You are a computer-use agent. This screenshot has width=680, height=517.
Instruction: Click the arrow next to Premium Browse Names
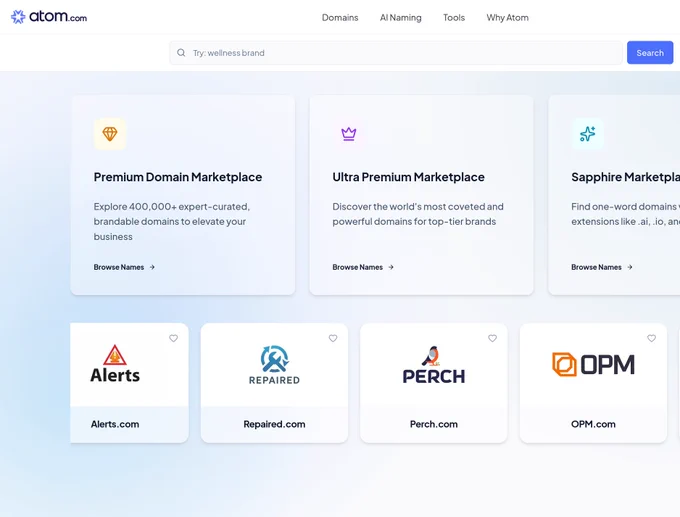pyautogui.click(x=152, y=267)
